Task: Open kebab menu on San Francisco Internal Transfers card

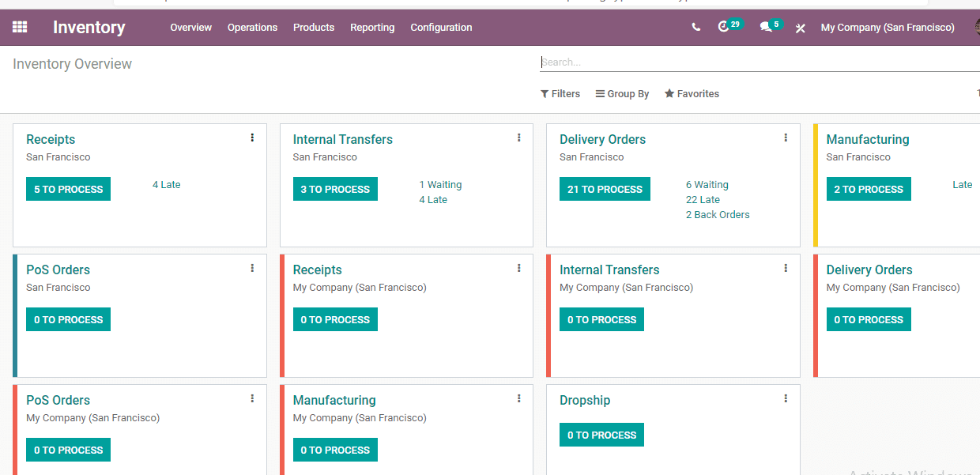Action: click(518, 138)
